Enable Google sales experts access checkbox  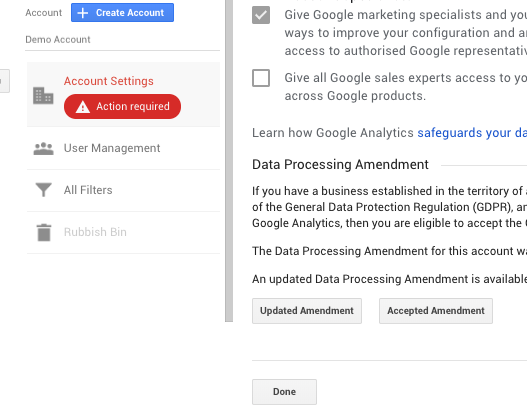pyautogui.click(x=261, y=78)
